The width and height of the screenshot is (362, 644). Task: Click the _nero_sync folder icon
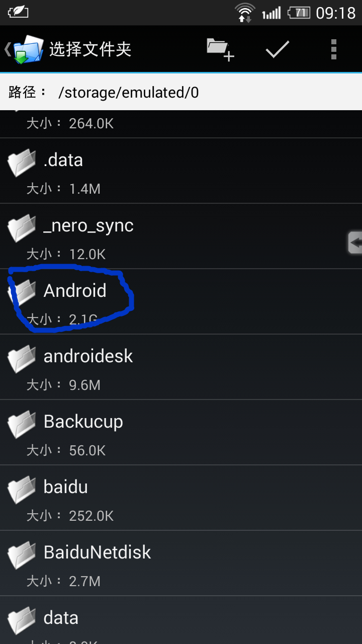click(x=22, y=227)
